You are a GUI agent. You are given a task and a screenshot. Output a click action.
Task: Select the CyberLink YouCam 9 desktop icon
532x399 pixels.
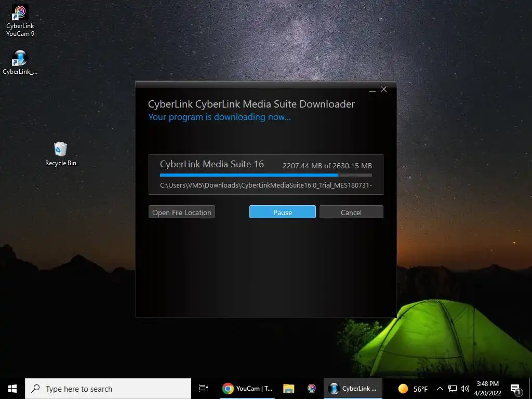[x=20, y=20]
